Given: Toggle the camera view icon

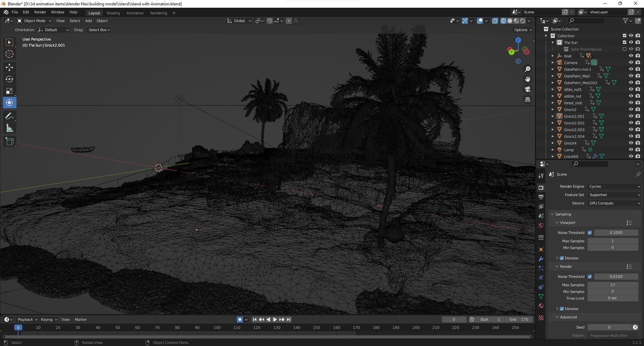Looking at the screenshot, I should click(528, 89).
